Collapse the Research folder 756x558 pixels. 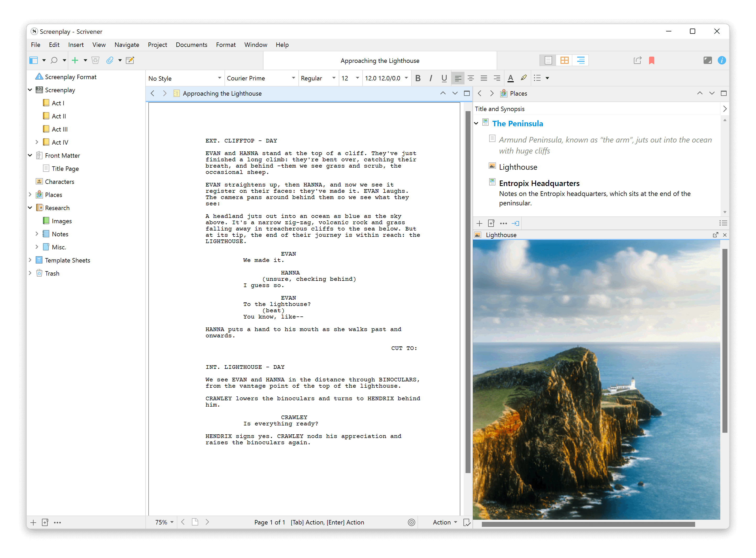click(x=30, y=208)
